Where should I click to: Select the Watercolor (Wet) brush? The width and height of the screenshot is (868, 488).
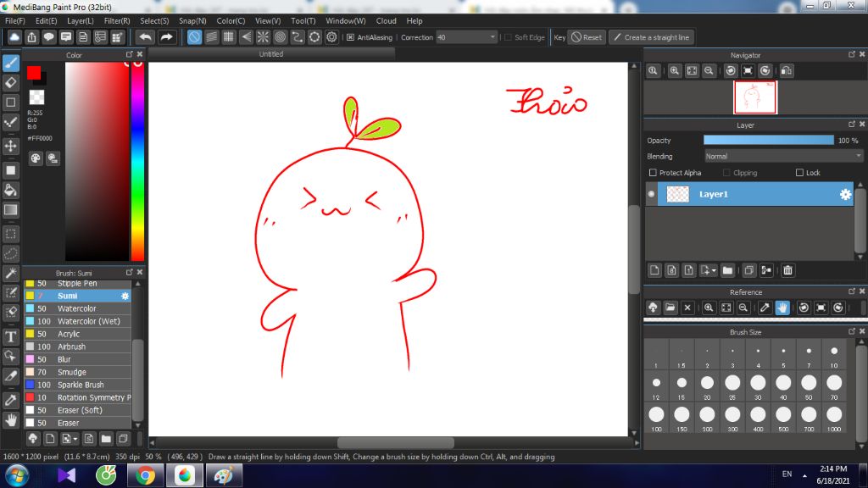pos(77,321)
